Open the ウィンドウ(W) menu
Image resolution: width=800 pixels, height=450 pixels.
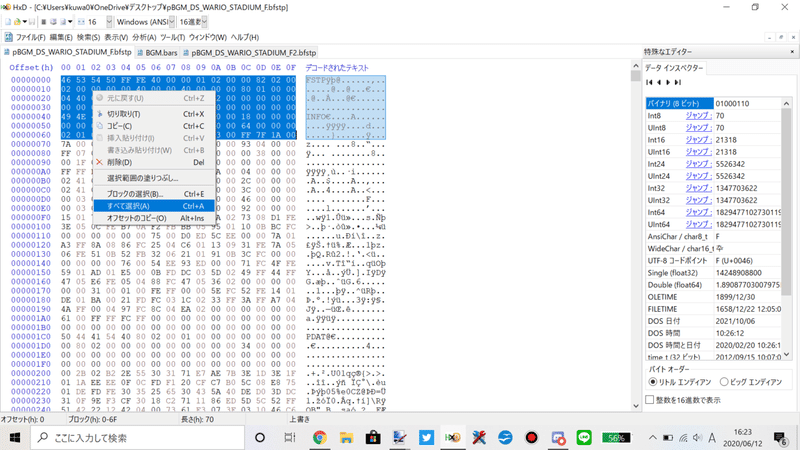[208, 37]
